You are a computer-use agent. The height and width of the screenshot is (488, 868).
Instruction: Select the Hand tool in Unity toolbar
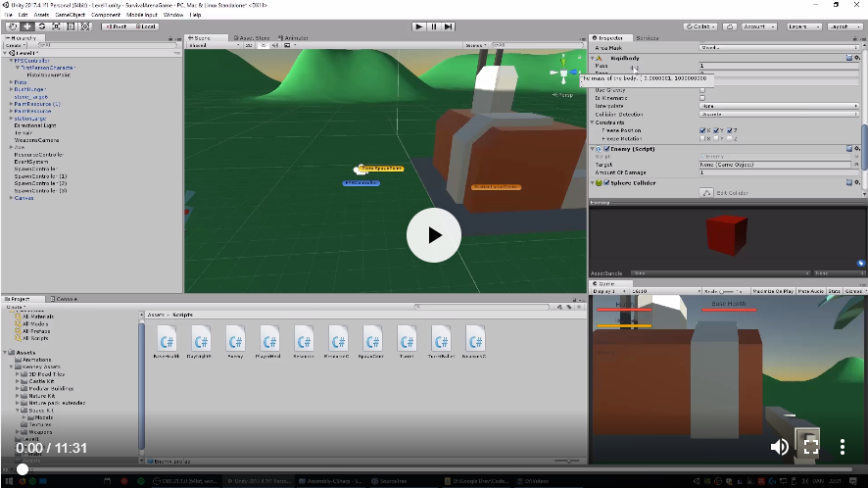pos(12,26)
